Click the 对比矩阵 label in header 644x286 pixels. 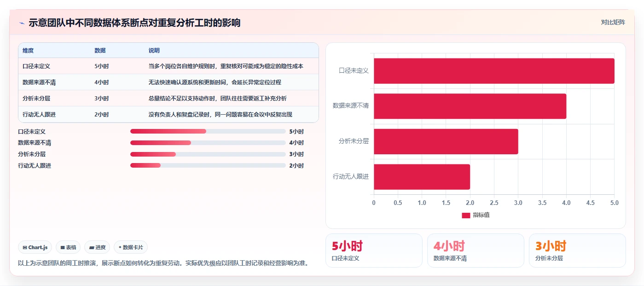[x=613, y=22]
